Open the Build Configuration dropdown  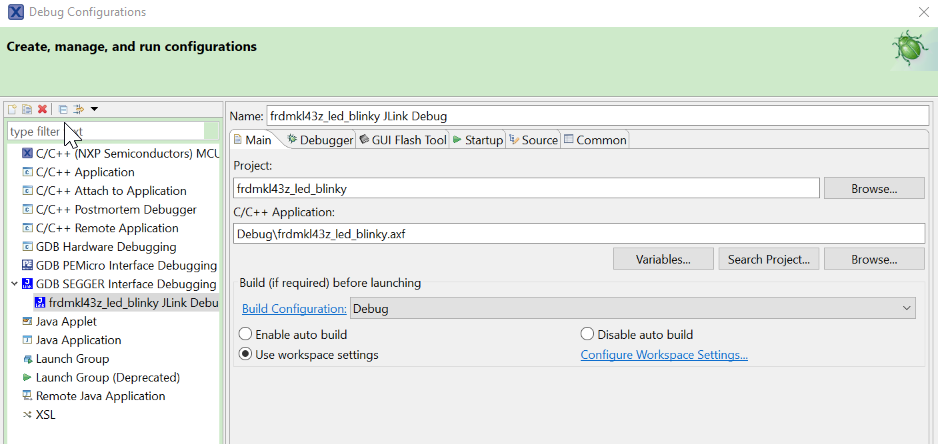(632, 309)
